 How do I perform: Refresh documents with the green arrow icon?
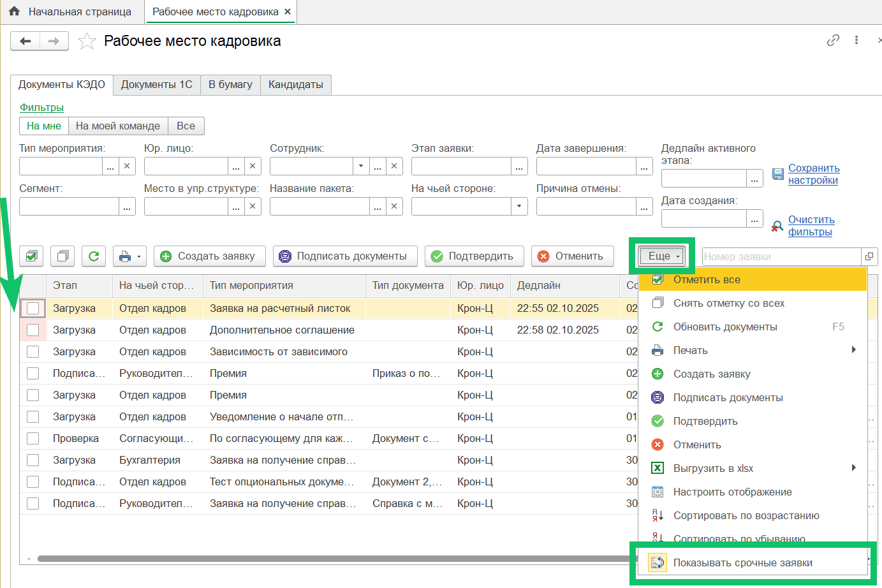[94, 256]
